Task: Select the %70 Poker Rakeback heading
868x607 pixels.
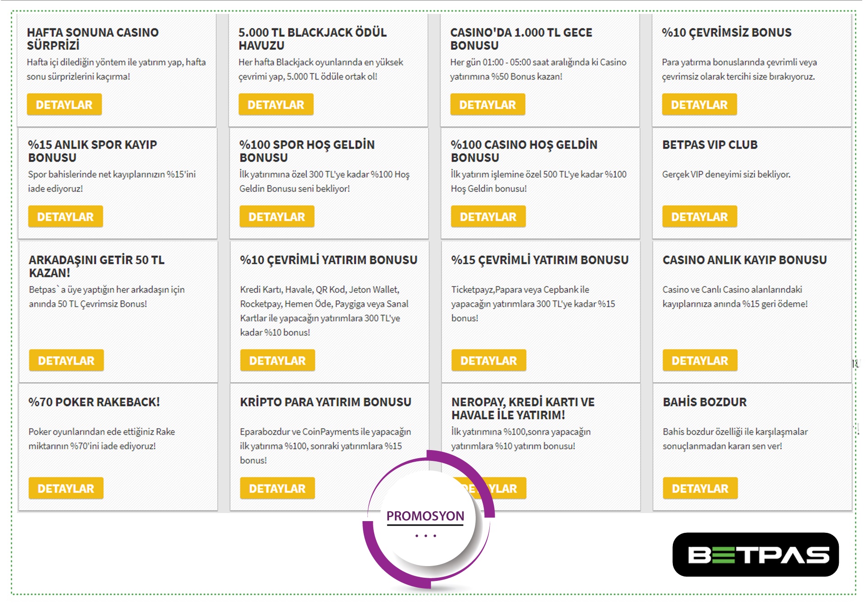Action: (x=94, y=402)
